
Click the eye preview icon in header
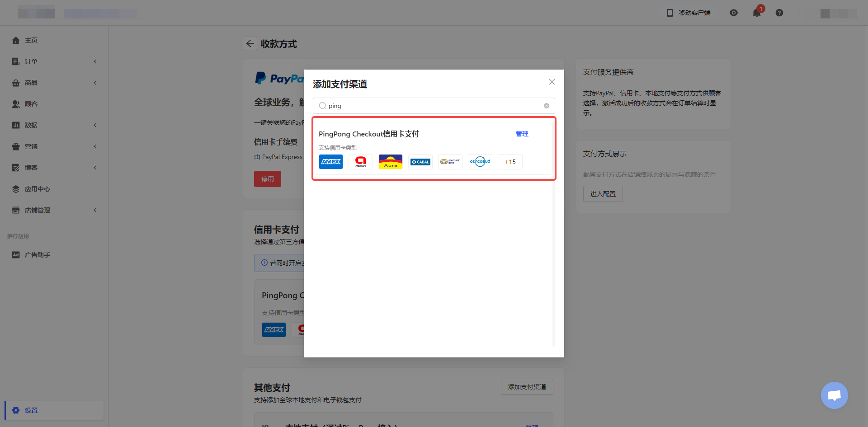[x=734, y=13]
